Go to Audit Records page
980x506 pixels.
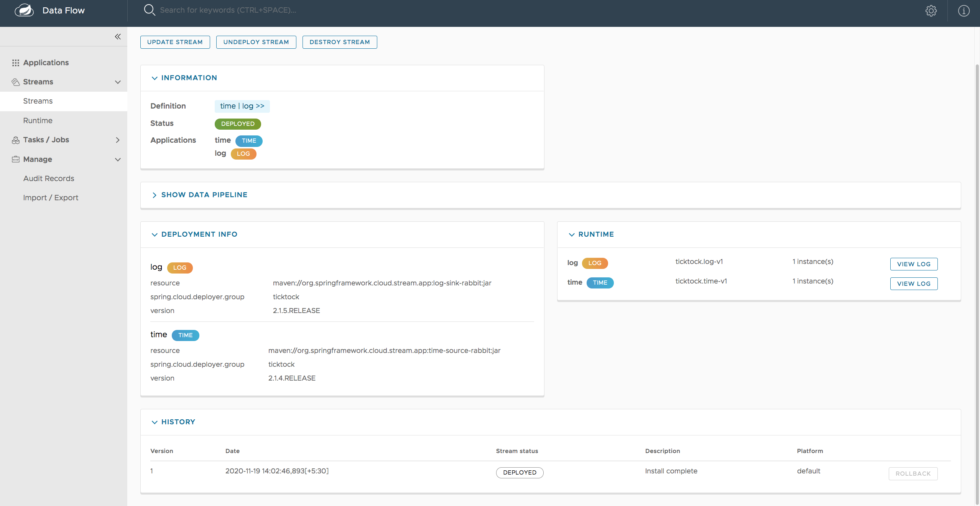click(x=49, y=178)
